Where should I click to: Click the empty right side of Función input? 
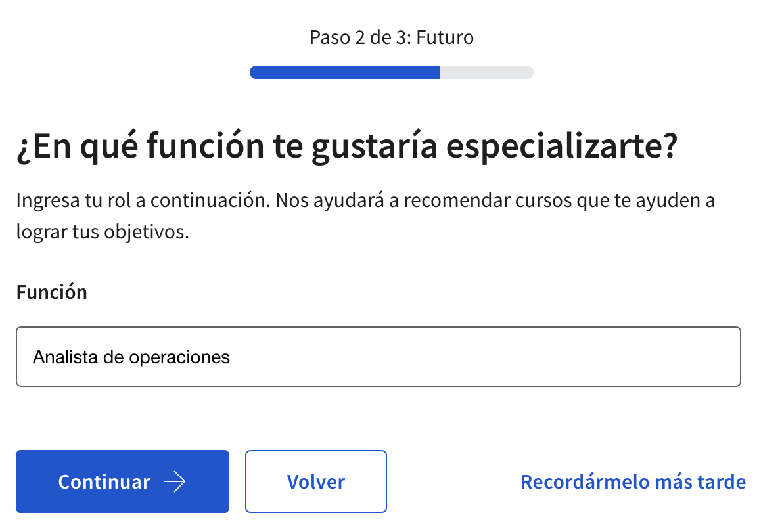(x=591, y=357)
